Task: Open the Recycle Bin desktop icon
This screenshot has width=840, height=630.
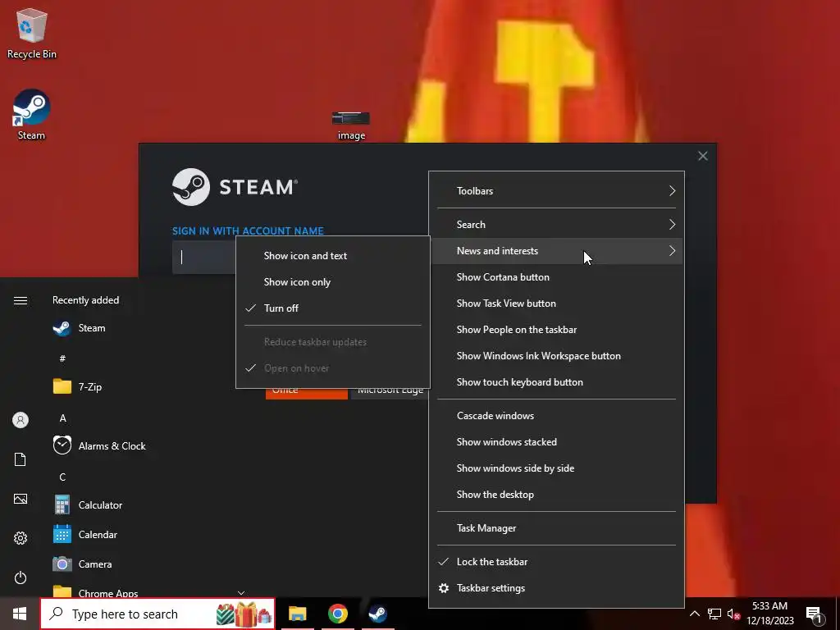Action: tap(32, 34)
